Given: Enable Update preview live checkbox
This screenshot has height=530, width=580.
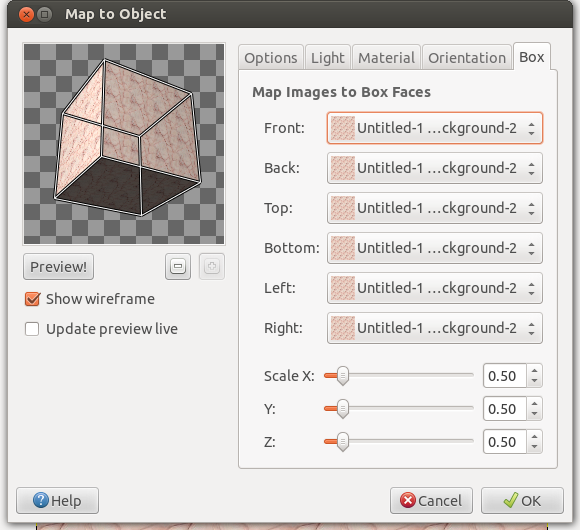Looking at the screenshot, I should point(32,329).
